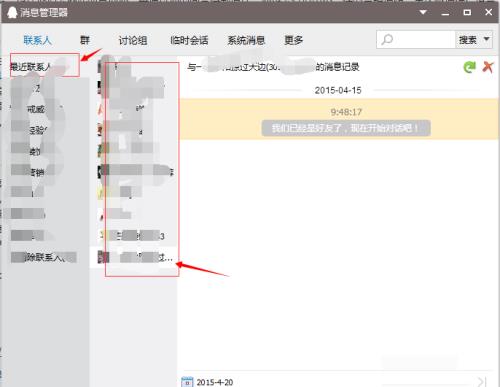Image resolution: width=500 pixels, height=387 pixels.
Task: Click the green export message records icon
Action: point(469,67)
